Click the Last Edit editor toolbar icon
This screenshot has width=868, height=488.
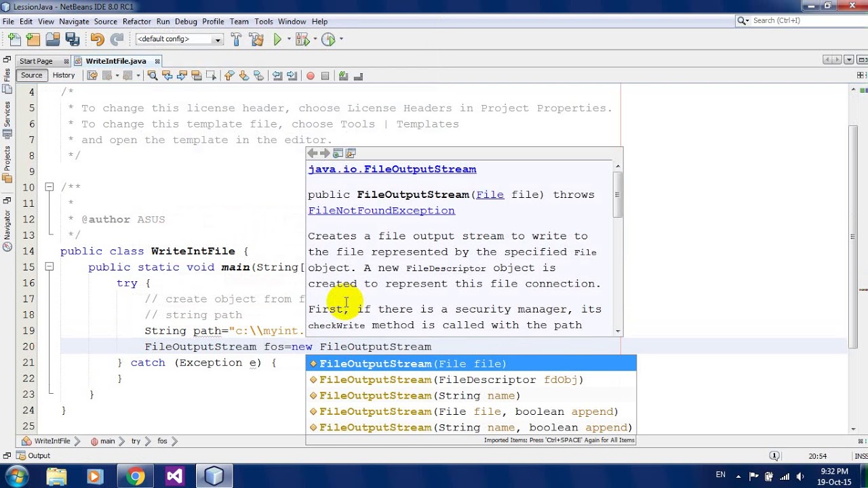(x=92, y=75)
